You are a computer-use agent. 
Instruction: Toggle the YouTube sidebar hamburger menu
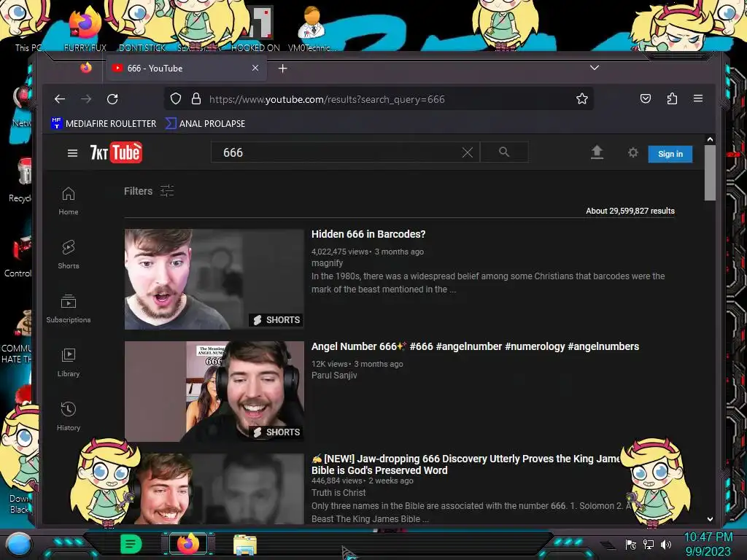pos(72,153)
